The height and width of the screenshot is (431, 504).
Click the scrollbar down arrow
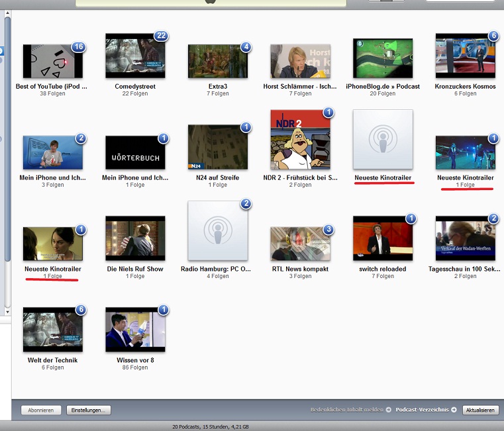pyautogui.click(x=8, y=312)
